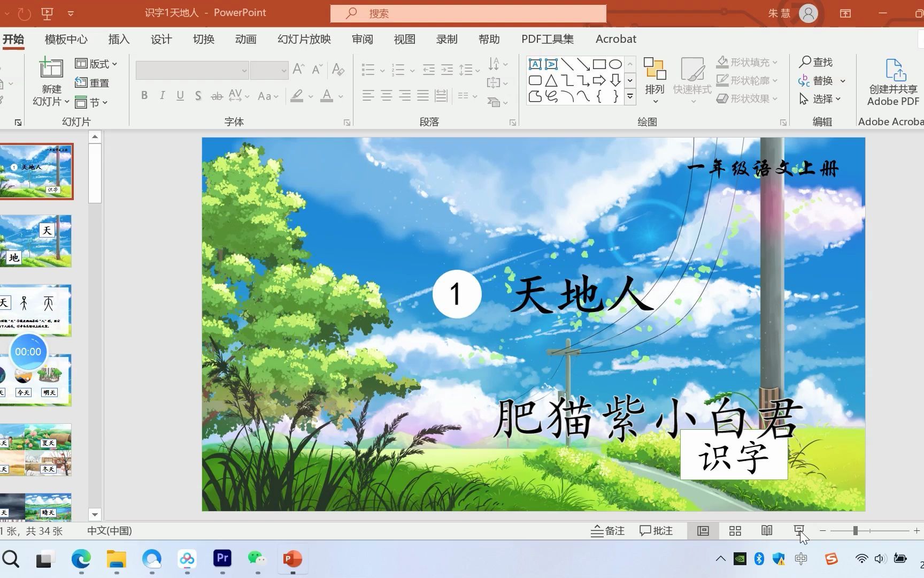Open the Insert (插入) tab
The height and width of the screenshot is (578, 924).
tap(119, 39)
